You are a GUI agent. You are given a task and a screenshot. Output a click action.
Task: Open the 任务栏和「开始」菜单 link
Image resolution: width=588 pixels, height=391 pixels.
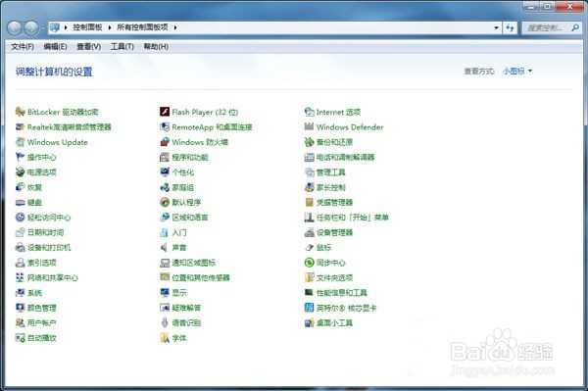tap(353, 217)
